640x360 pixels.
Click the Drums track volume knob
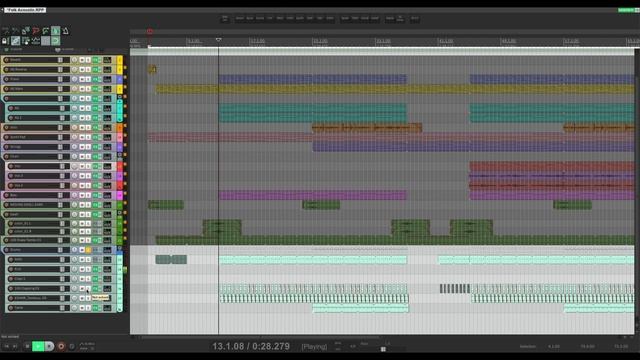point(74,250)
